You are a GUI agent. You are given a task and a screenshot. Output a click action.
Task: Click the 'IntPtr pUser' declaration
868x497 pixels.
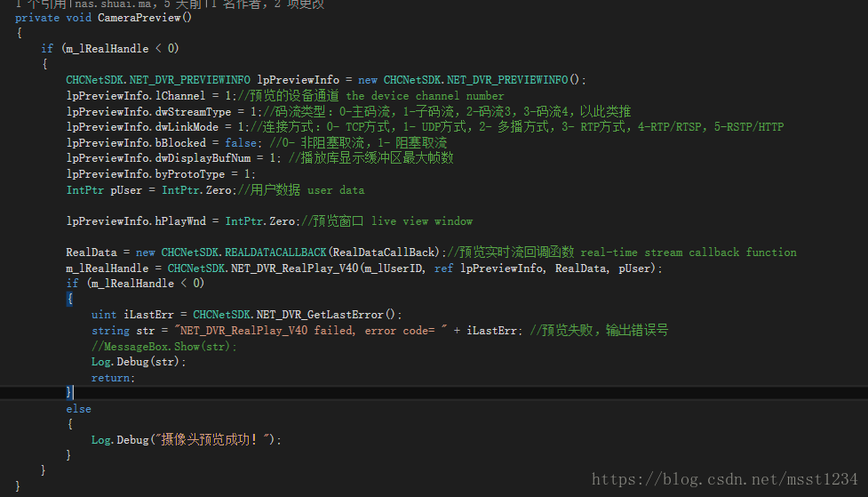point(104,190)
